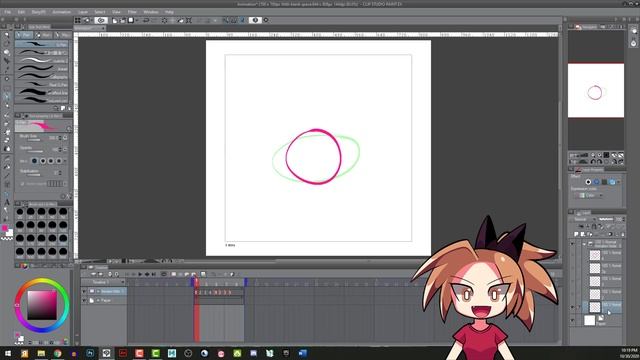Toggle eye of the selected bottom cel layer
The image size is (640, 360).
point(572,307)
